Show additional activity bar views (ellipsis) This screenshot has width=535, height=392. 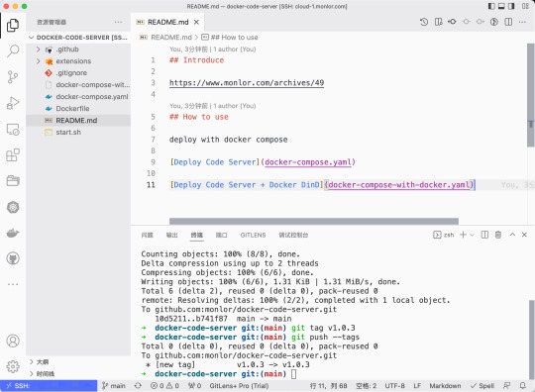point(13,284)
